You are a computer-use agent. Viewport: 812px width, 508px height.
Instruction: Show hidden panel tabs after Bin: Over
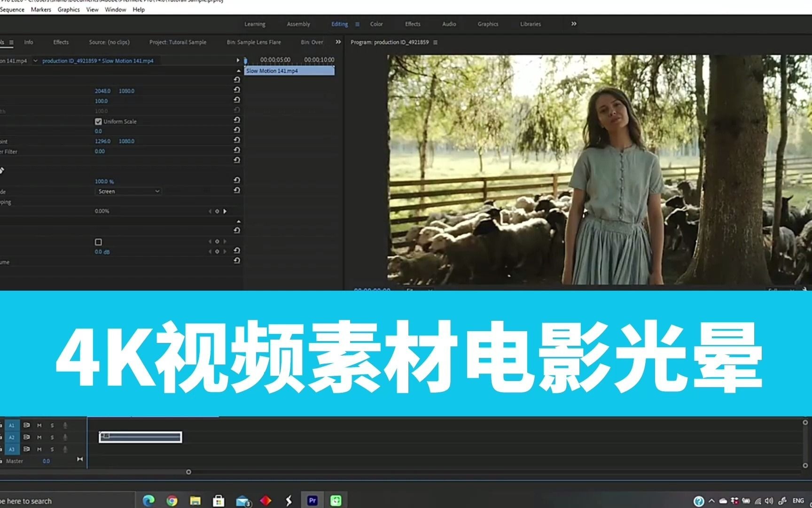pos(338,42)
